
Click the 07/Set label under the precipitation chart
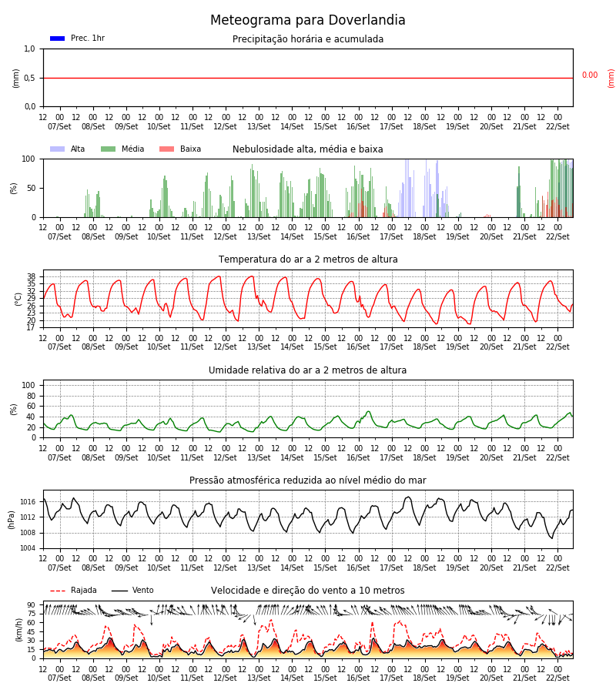(x=59, y=126)
